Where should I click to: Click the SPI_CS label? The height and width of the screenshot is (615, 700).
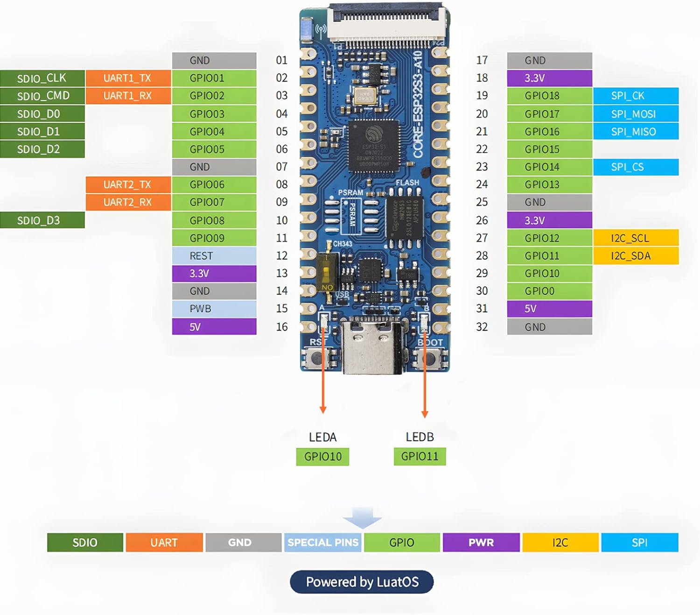[x=636, y=167]
